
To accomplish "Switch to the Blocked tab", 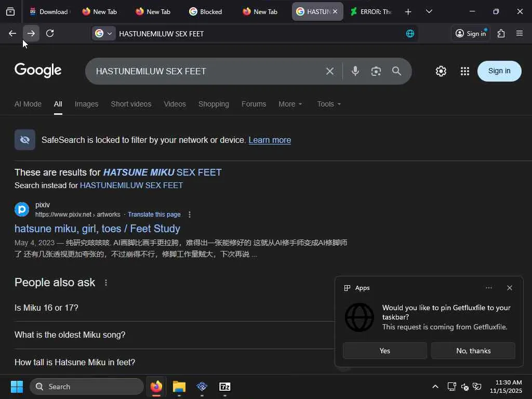I will click(205, 12).
